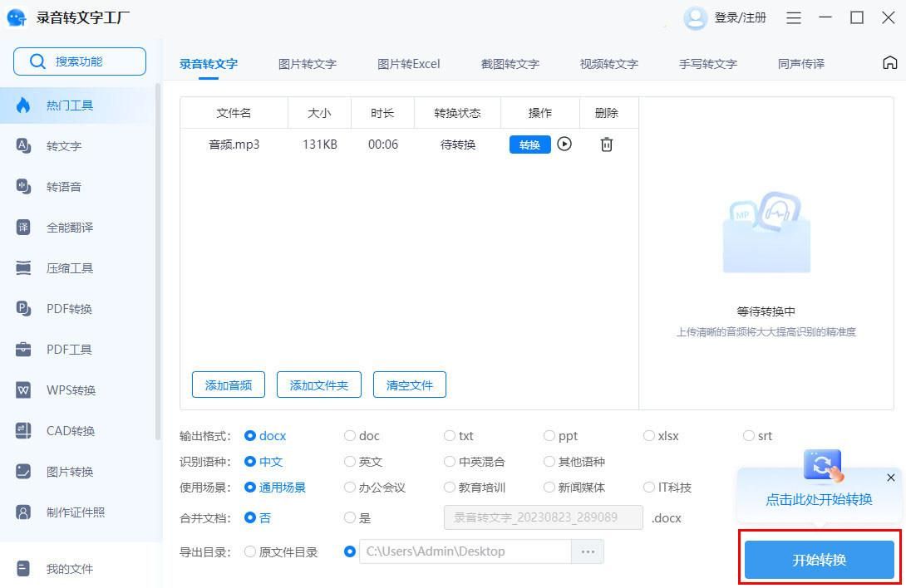Open the 录音转文字 tab
This screenshot has width=906, height=588.
tap(208, 64)
